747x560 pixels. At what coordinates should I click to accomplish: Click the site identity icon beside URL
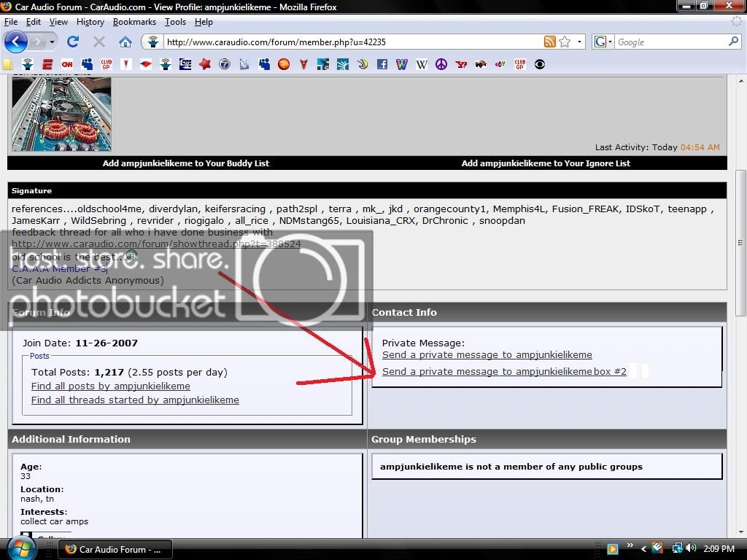[152, 42]
